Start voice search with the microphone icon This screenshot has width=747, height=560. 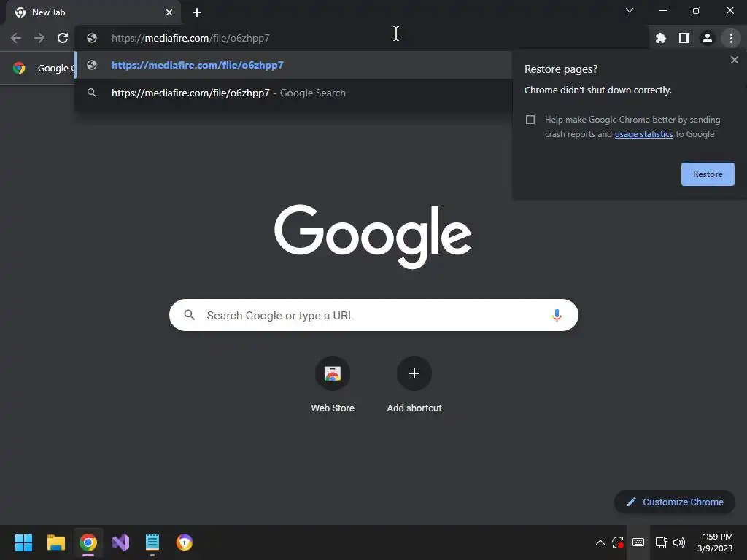(557, 315)
